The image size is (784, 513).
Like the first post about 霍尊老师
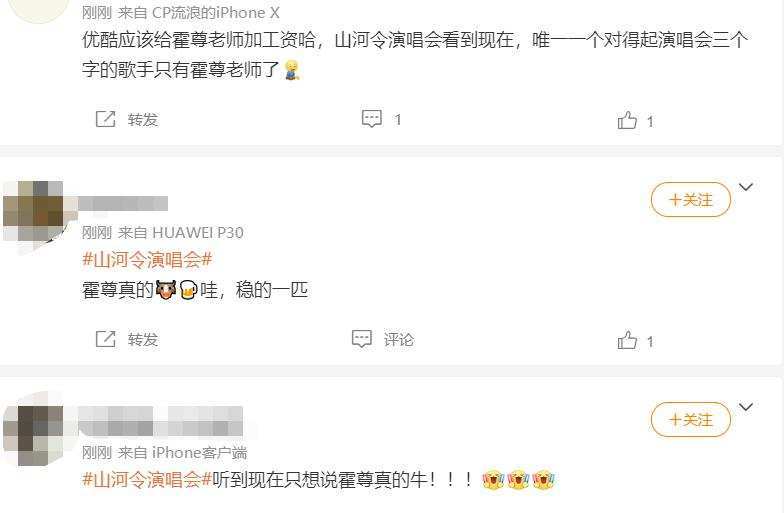pyautogui.click(x=627, y=120)
